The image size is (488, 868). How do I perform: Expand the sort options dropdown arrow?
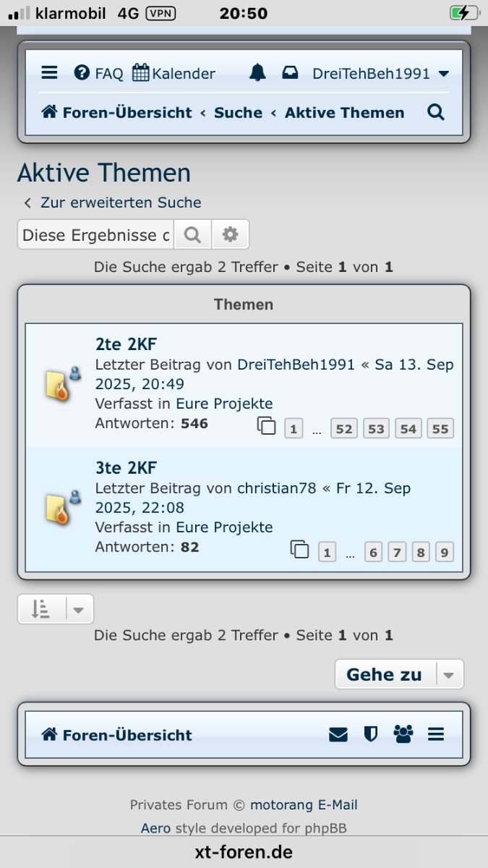tap(79, 610)
